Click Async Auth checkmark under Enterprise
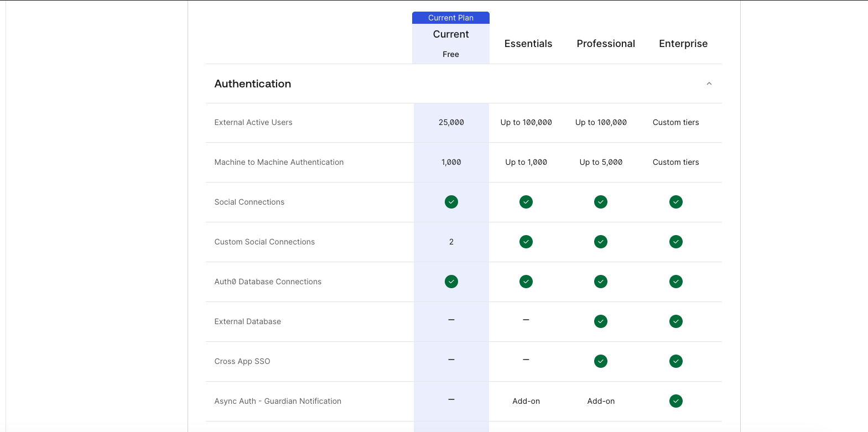Screen dimensions: 868x432 676,401
